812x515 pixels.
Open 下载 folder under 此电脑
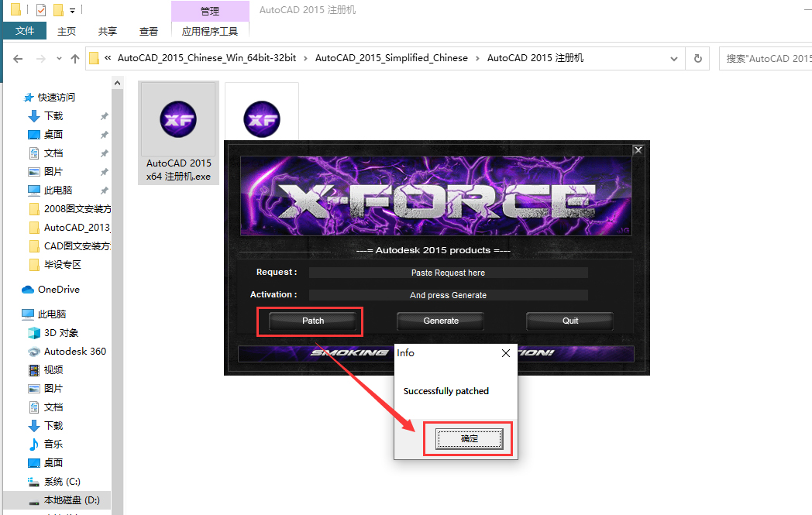(53, 426)
